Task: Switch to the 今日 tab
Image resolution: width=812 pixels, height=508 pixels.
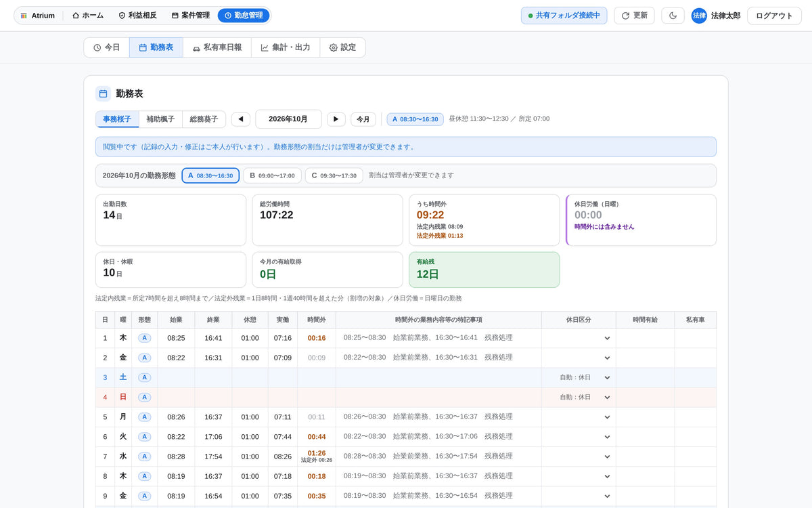Action: point(106,47)
